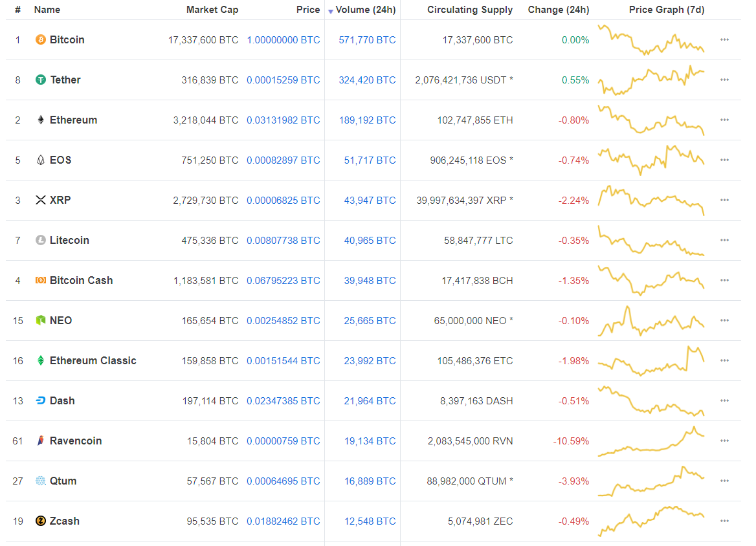Open the more options menu for Tether
756x546 pixels.
coord(724,80)
